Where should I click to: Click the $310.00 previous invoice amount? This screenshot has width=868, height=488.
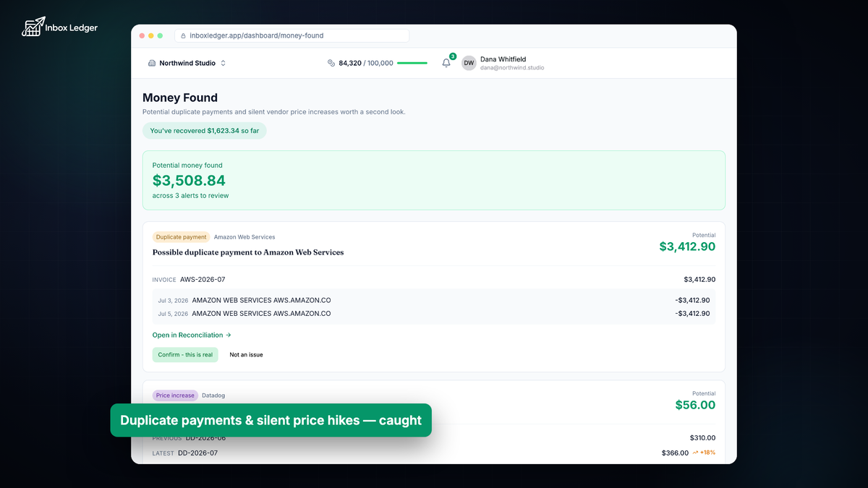(x=703, y=437)
